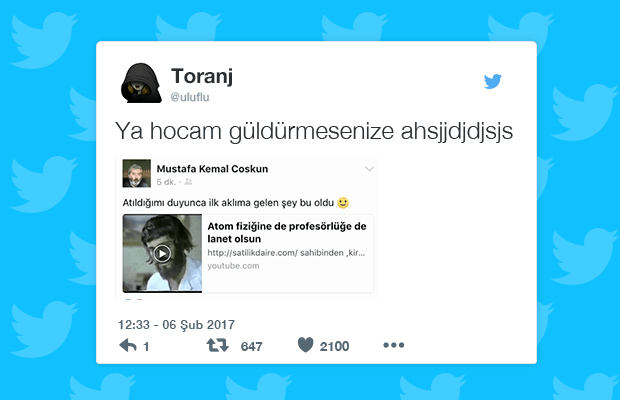
Task: Open the video thumbnail of bearded man
Action: point(162,253)
